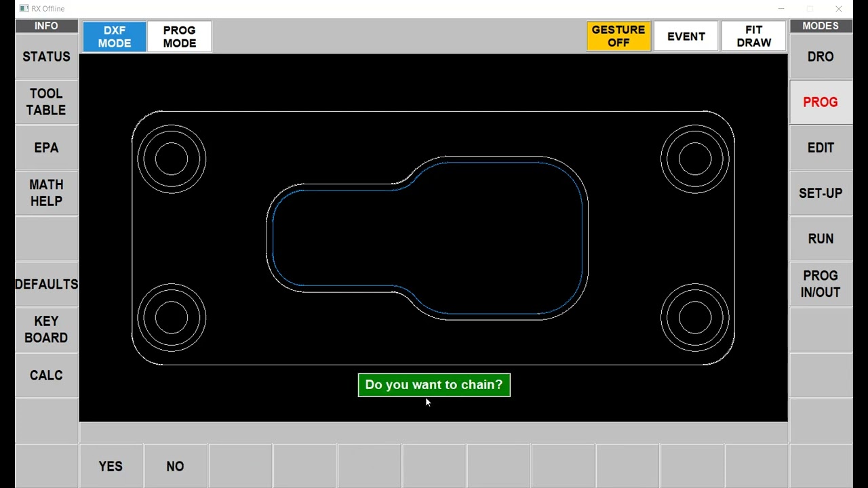The image size is (868, 488).
Task: Open SET-UP mode
Action: 821,192
